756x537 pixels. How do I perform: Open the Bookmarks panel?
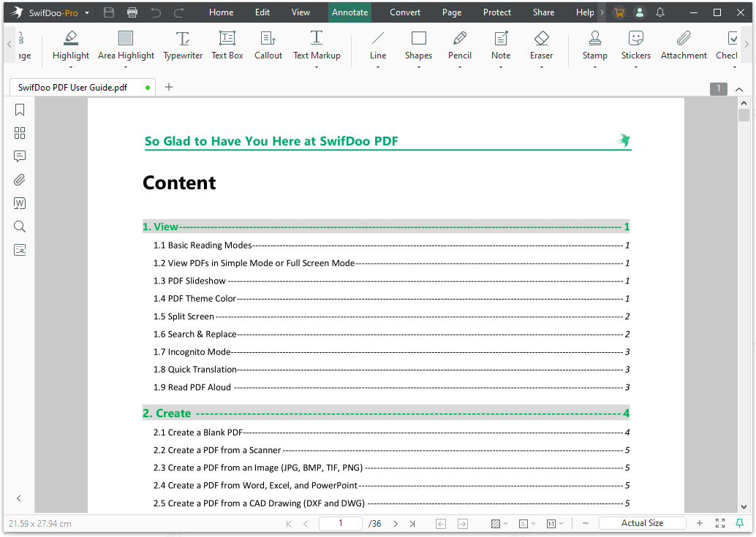20,110
